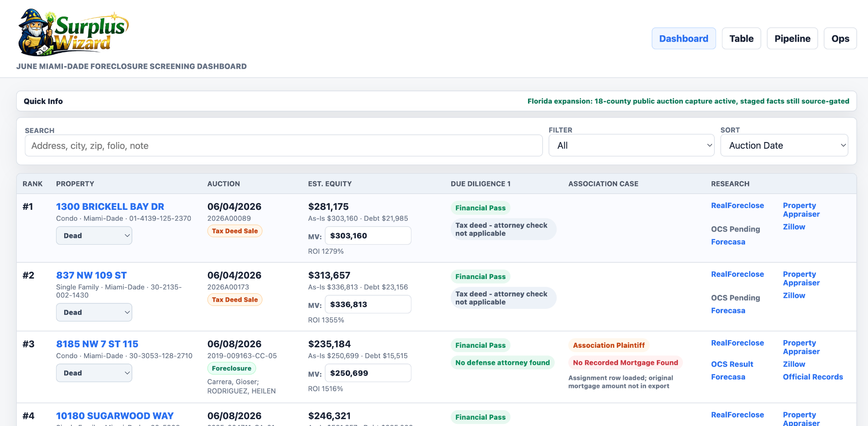Click the AUCTION column header

point(223,184)
